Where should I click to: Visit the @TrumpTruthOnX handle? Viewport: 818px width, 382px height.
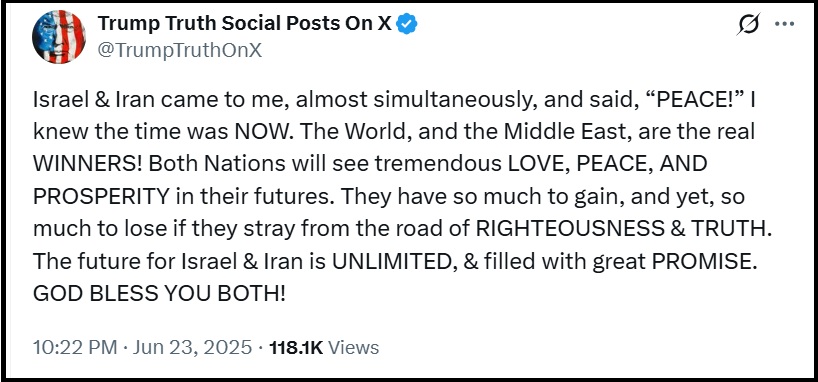click(x=179, y=51)
